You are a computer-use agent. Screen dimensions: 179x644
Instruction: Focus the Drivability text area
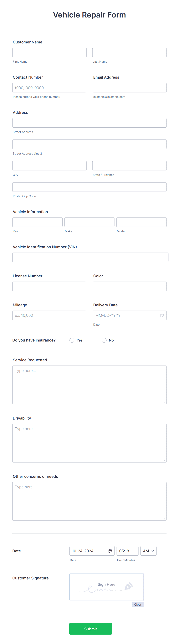pos(89,443)
